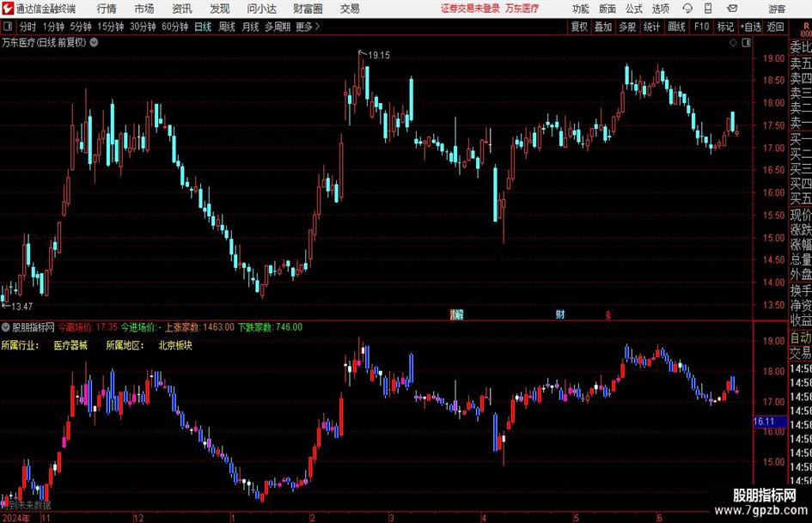Viewport: 812px width, 523px height.
Task: Click 下跌家数 value 746.00
Action: 289,327
